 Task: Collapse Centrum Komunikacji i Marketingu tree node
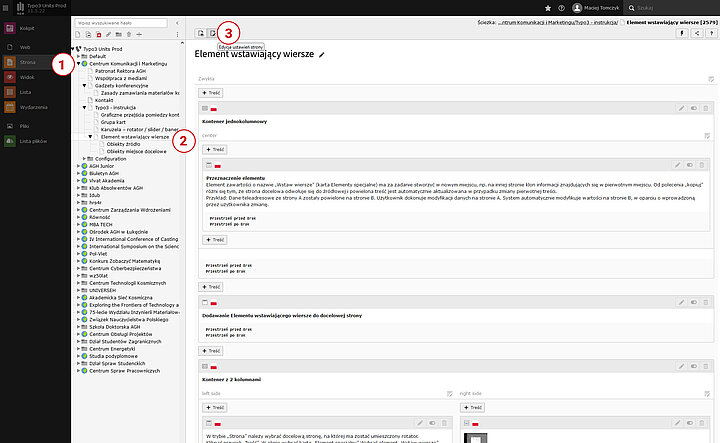click(x=79, y=64)
